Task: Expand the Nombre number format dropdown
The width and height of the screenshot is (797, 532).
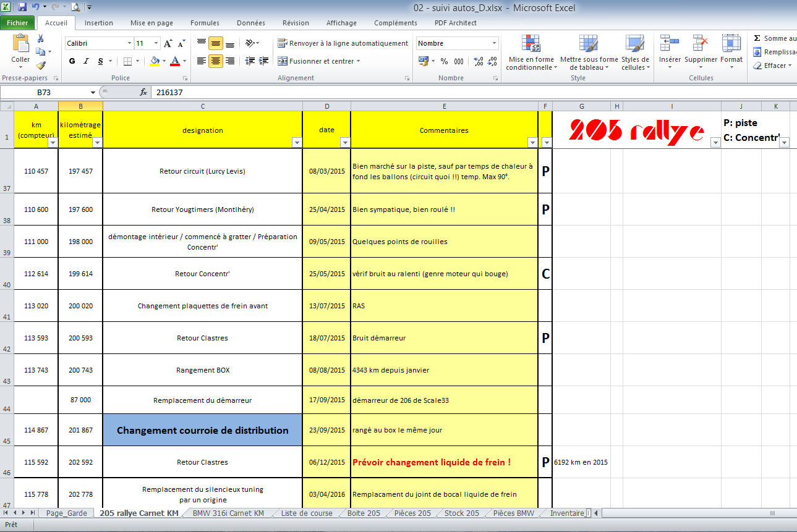Action: pos(494,44)
